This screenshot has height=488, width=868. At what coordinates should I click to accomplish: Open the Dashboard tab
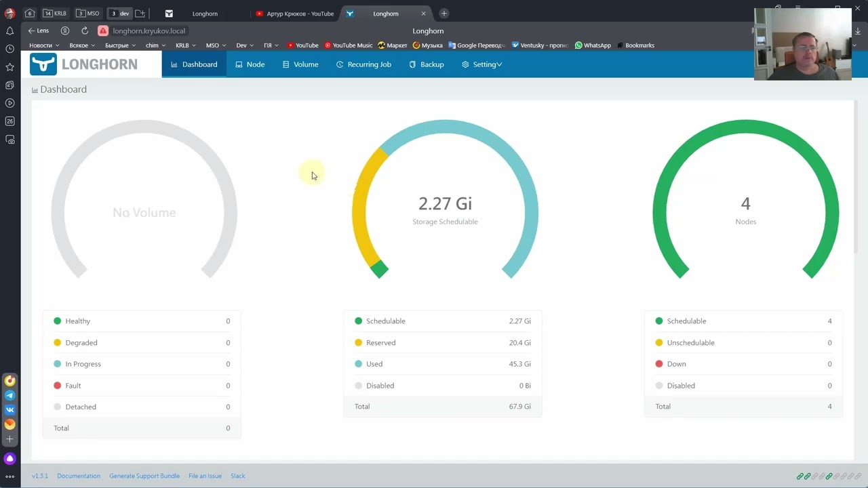click(194, 64)
